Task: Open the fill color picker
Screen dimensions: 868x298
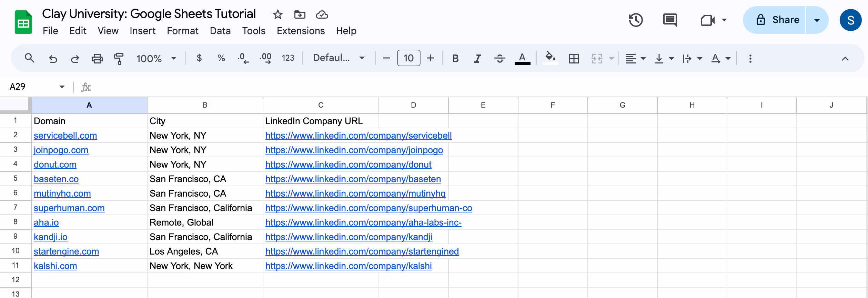Action: tap(550, 58)
